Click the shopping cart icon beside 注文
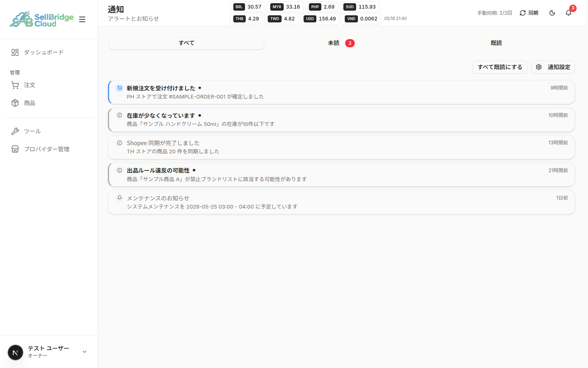Viewport: 588px width, 368px height. 15,85
